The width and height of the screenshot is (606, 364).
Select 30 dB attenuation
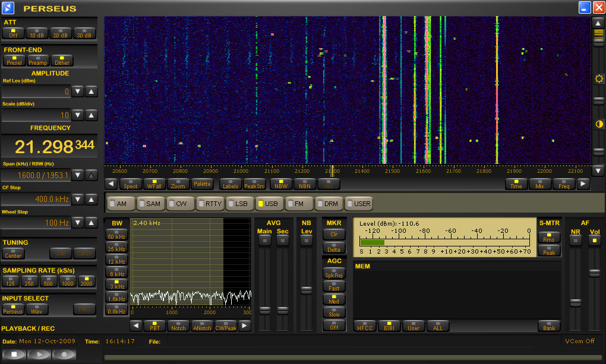[84, 33]
